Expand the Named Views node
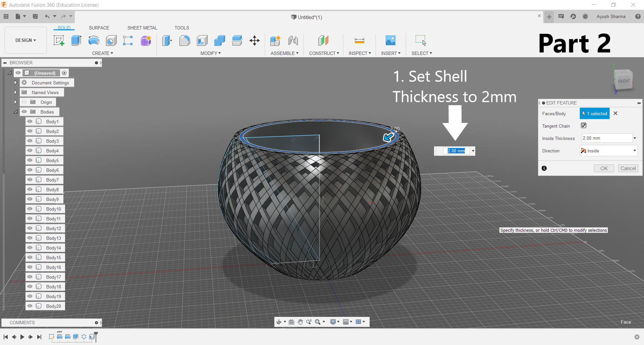 click(x=15, y=92)
